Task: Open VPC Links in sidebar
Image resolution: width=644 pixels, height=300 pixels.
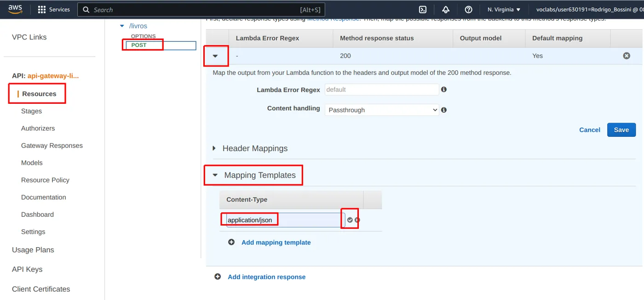Action: [29, 37]
